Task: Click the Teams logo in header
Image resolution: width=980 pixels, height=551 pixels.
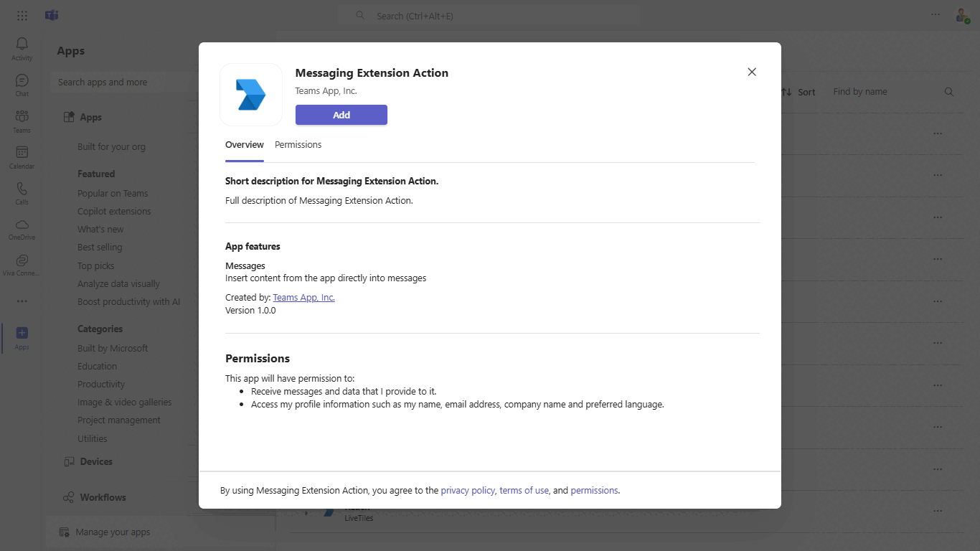Action: (x=52, y=15)
